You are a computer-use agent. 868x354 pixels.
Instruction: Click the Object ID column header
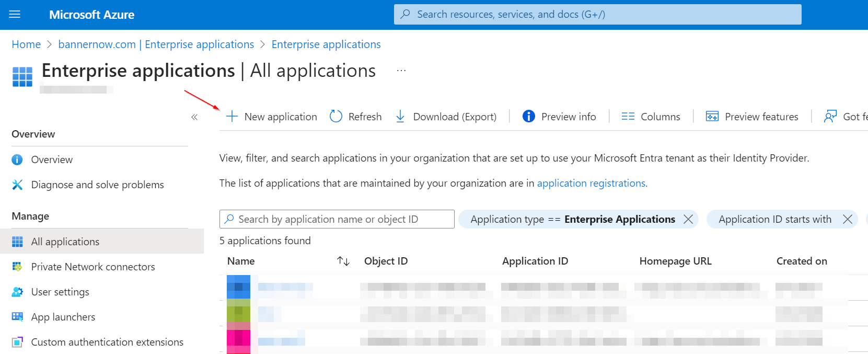pyautogui.click(x=386, y=261)
